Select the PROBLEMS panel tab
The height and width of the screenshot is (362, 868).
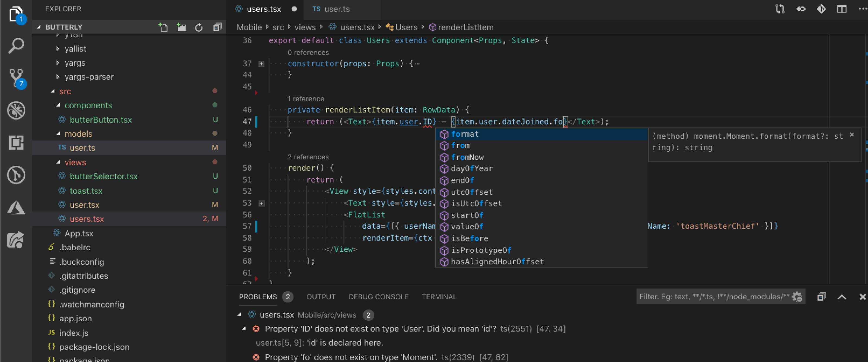(258, 297)
